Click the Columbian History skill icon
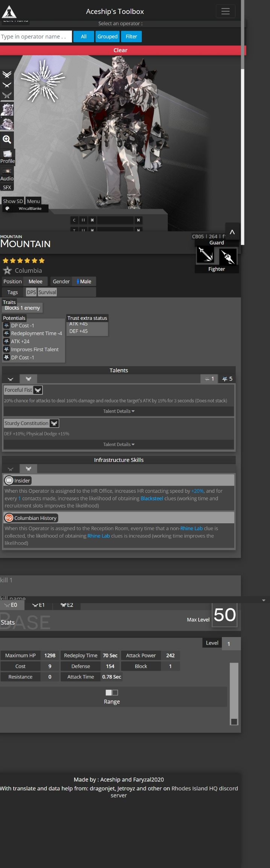The width and height of the screenshot is (270, 868). click(x=9, y=518)
